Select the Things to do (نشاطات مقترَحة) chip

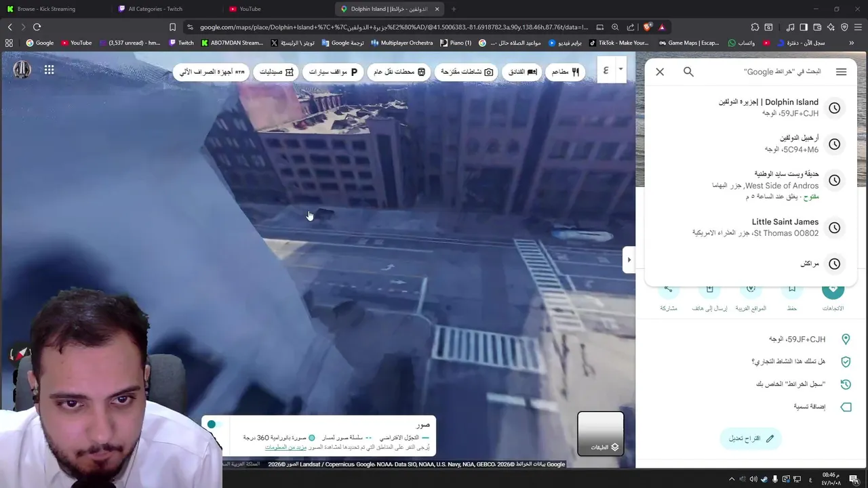[x=467, y=71]
